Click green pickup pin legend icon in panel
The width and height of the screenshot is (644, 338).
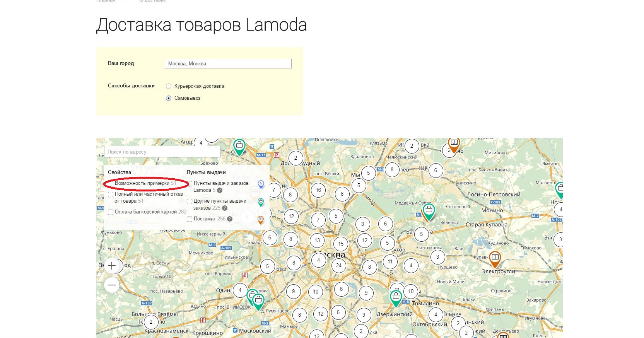[x=261, y=202]
